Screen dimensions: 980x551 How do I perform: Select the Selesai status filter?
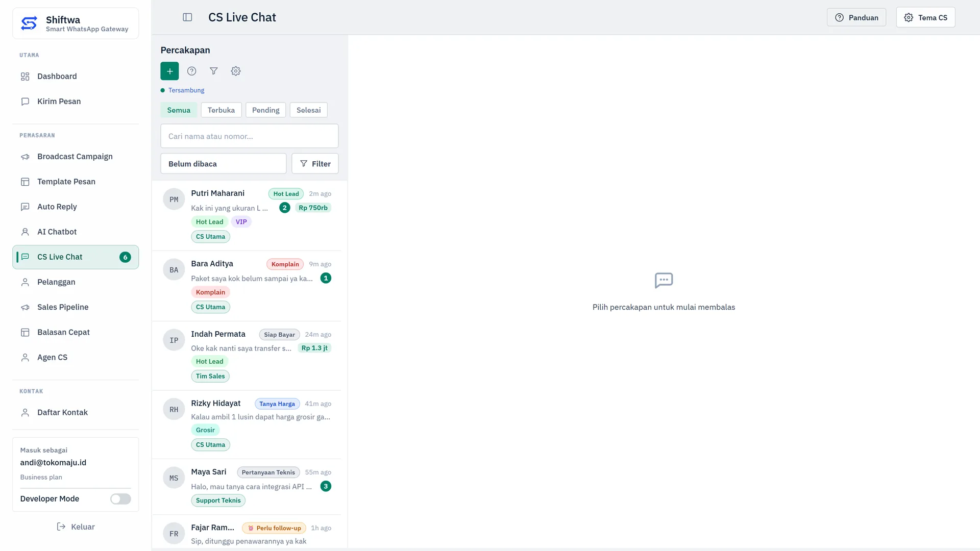[x=309, y=110]
